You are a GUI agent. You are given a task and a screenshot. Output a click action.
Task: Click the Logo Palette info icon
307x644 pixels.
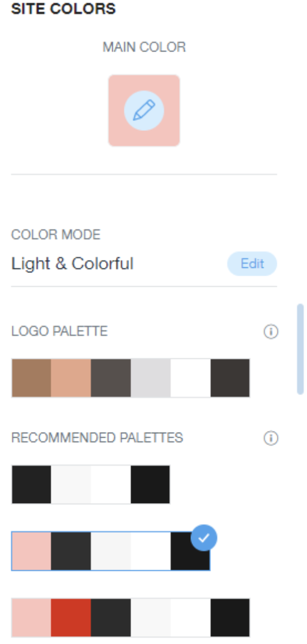[x=271, y=332]
